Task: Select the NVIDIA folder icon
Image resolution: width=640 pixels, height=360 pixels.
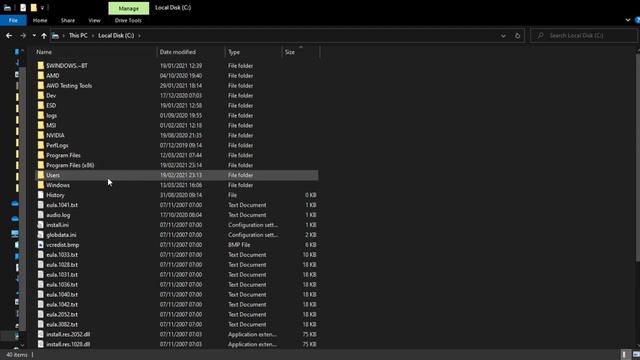Action: tap(40, 135)
